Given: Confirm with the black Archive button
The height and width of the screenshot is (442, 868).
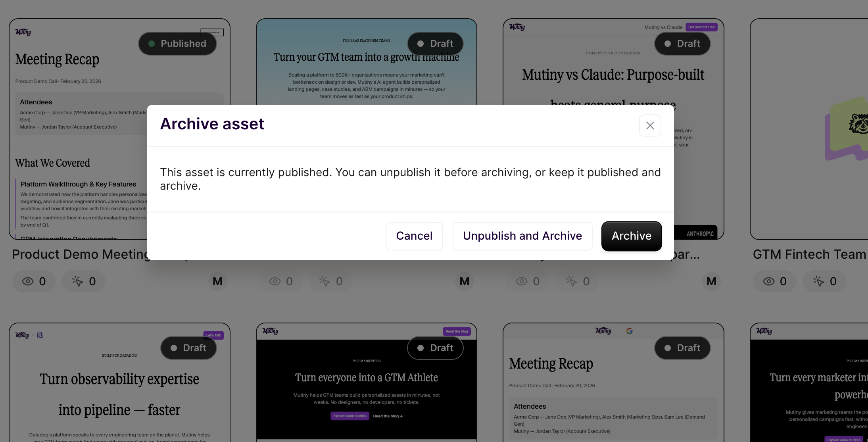Looking at the screenshot, I should [x=632, y=236].
